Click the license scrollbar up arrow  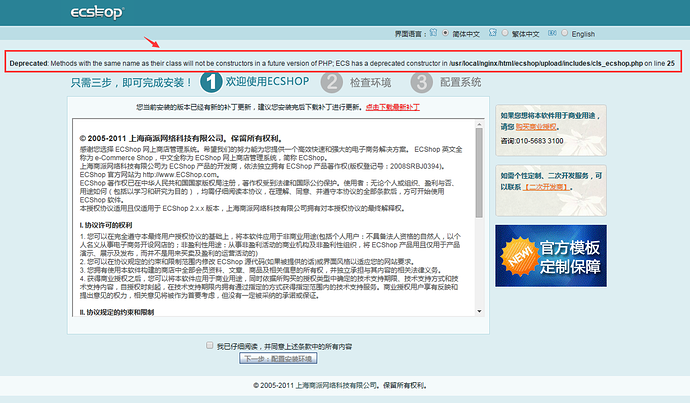tap(479, 125)
